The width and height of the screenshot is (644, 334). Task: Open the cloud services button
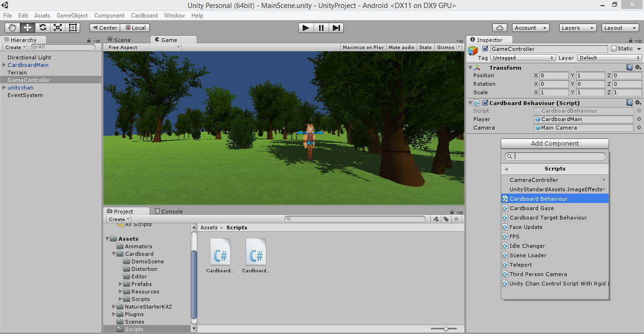point(500,28)
